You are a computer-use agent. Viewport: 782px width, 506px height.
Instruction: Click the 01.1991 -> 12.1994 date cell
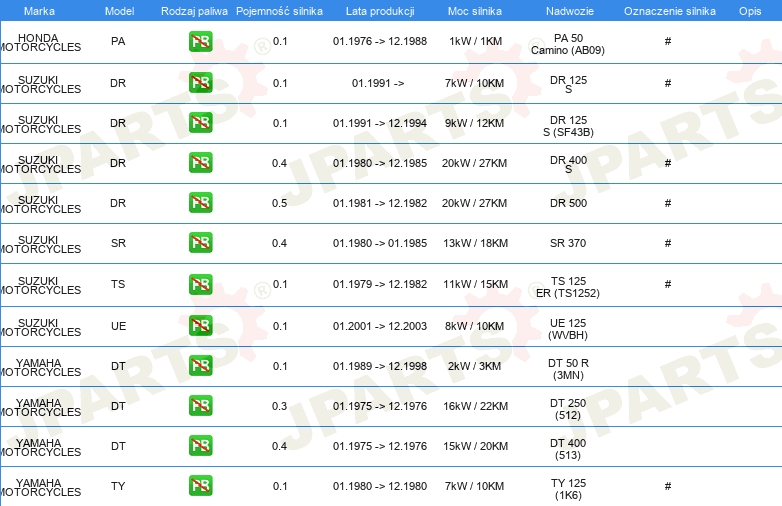tap(380, 123)
